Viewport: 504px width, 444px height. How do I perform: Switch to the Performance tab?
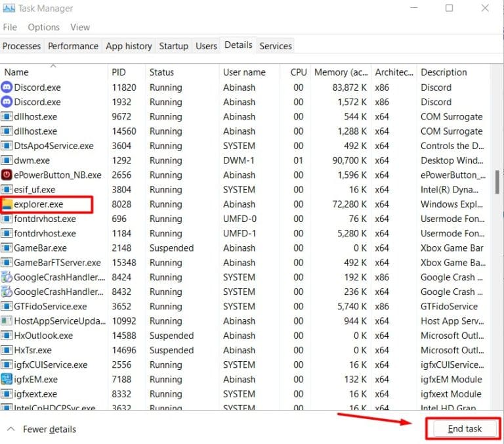click(x=73, y=46)
